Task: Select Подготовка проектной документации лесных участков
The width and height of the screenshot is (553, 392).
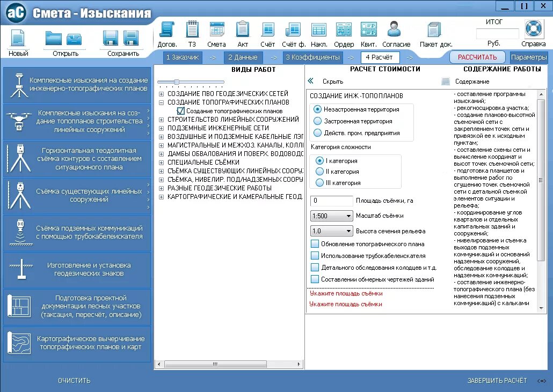Action: click(77, 307)
